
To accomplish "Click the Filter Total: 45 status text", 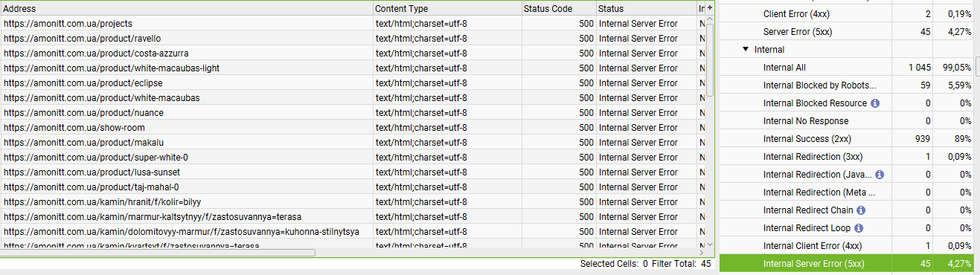I will point(681,264).
